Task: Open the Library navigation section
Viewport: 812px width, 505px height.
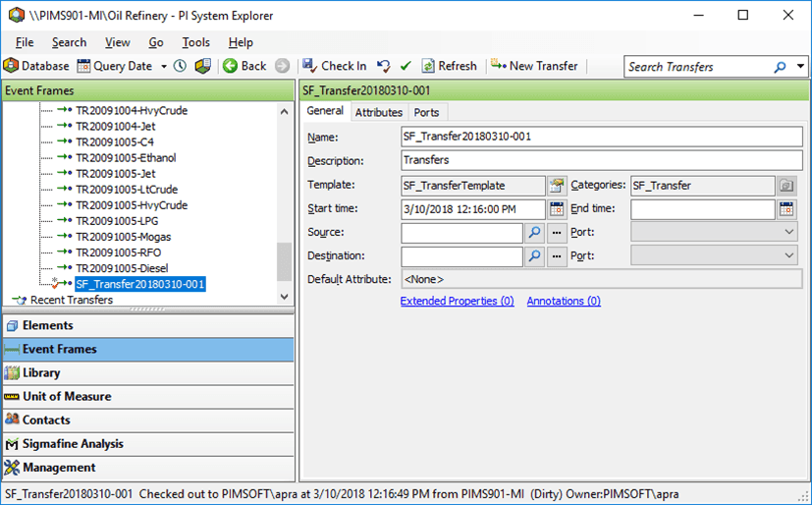Action: (148, 373)
